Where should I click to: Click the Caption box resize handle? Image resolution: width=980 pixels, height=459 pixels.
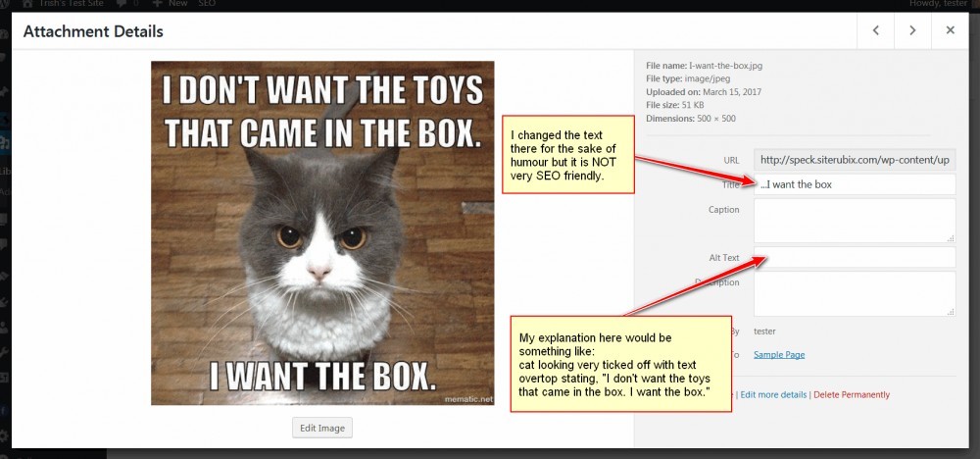[x=950, y=238]
